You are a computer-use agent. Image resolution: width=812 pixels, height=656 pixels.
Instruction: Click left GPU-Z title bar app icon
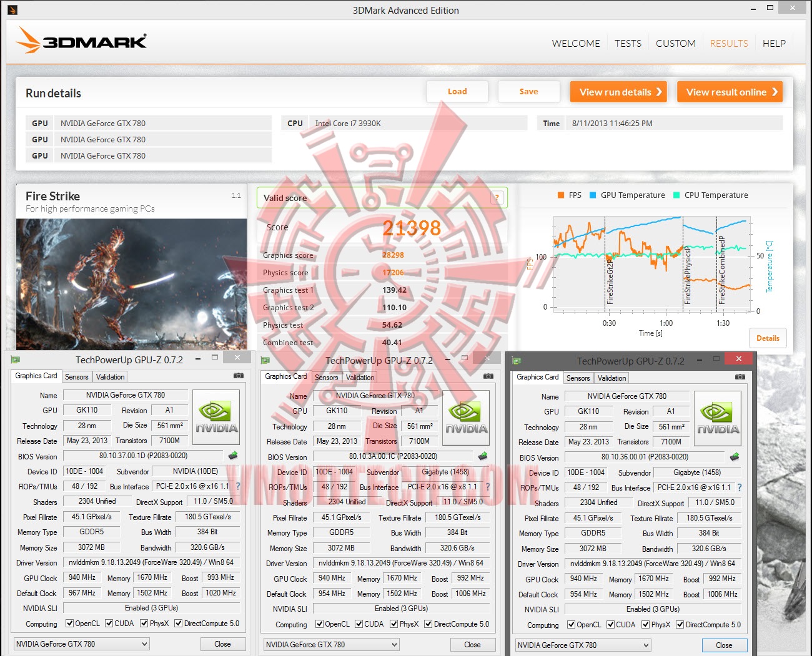(16, 360)
